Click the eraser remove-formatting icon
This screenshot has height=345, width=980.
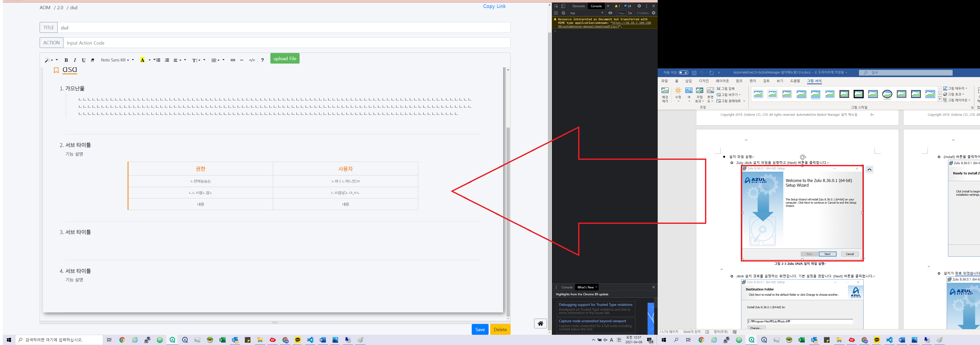tap(92, 60)
